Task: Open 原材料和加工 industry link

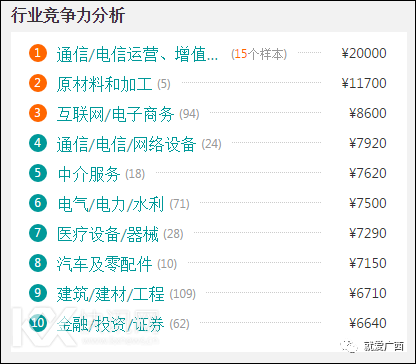Action: coord(105,84)
